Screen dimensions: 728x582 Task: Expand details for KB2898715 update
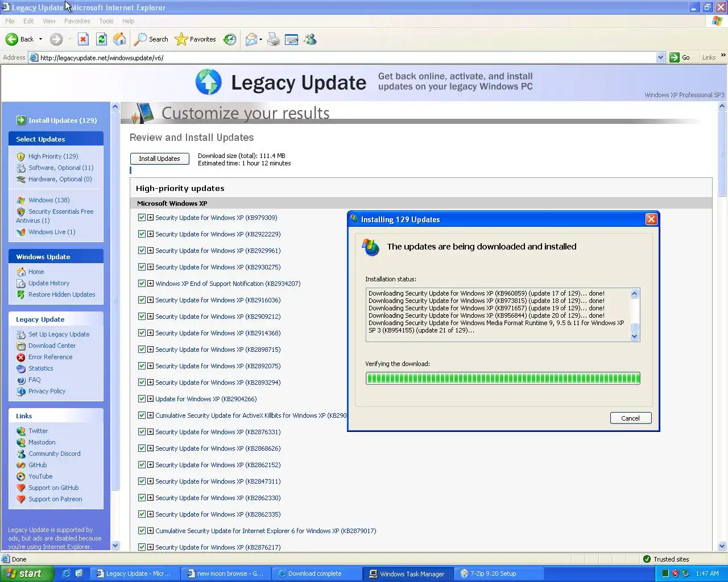coord(150,350)
